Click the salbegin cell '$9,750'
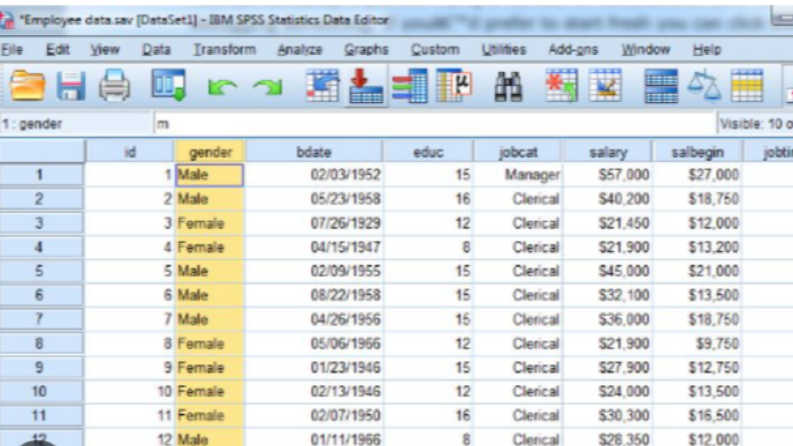Viewport: 793px width, 446px height. pos(697,343)
